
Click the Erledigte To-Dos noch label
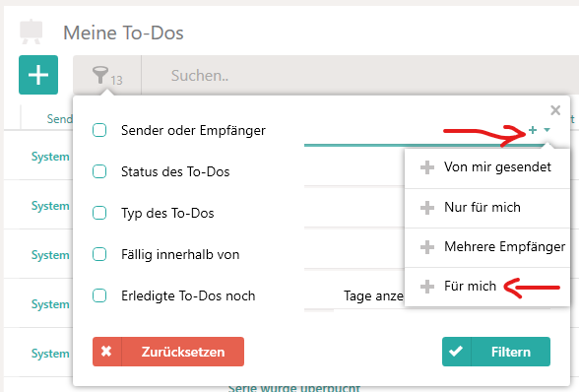(x=188, y=295)
